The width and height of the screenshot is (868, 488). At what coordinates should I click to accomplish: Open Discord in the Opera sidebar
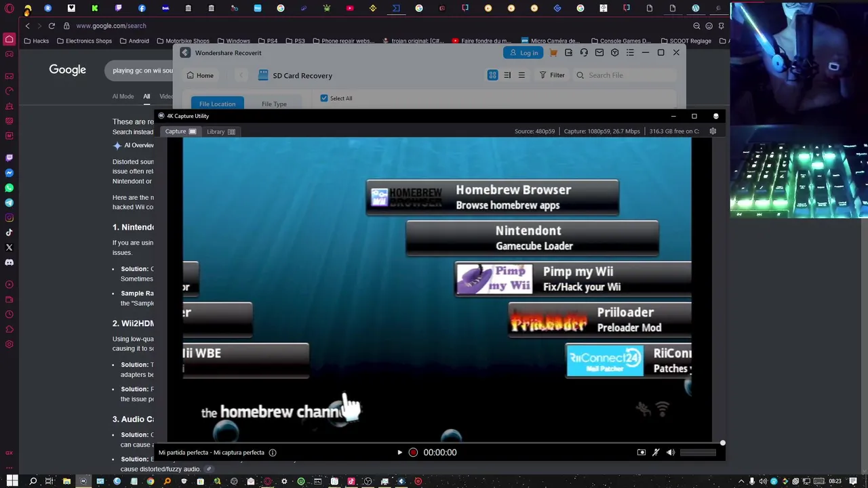tap(9, 262)
